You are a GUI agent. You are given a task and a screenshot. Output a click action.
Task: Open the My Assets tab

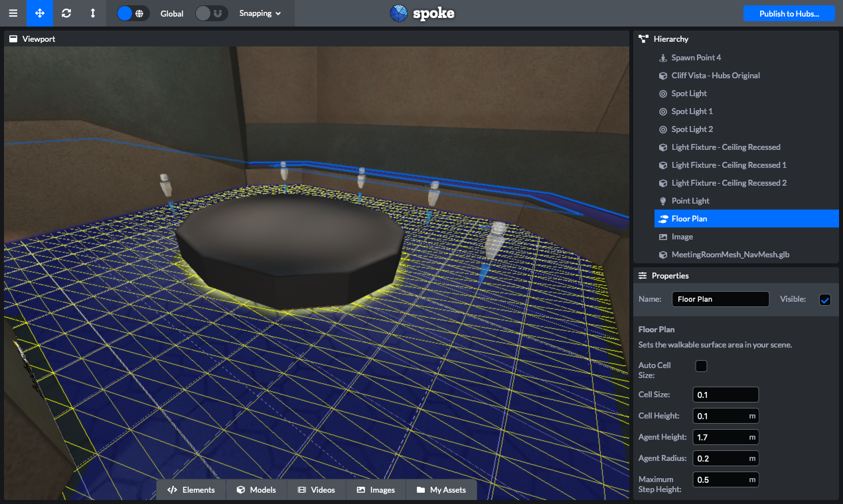pyautogui.click(x=441, y=490)
